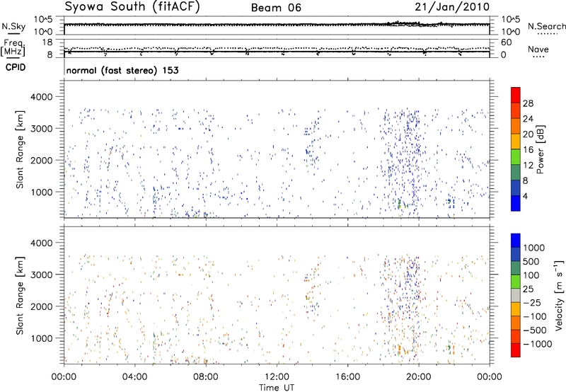Select the 4 label on Power colorbar

pyautogui.click(x=525, y=197)
